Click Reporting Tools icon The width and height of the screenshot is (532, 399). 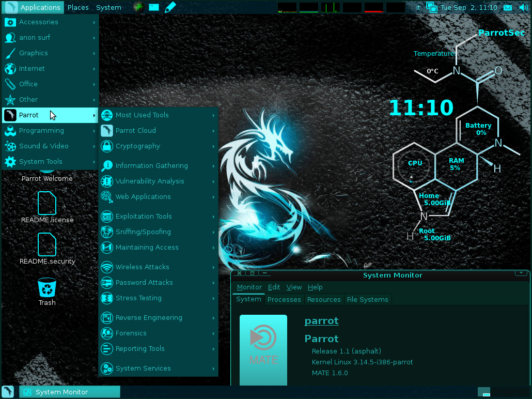(x=107, y=349)
